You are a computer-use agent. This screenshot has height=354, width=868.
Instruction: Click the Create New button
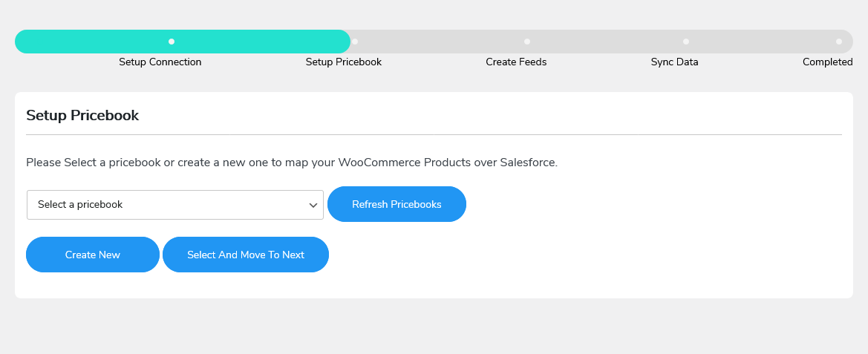(93, 255)
